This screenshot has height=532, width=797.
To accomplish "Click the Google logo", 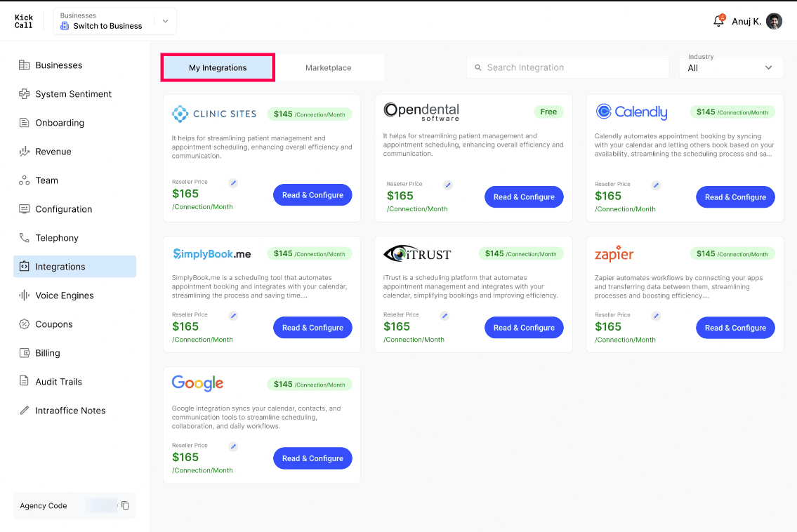I will point(198,383).
